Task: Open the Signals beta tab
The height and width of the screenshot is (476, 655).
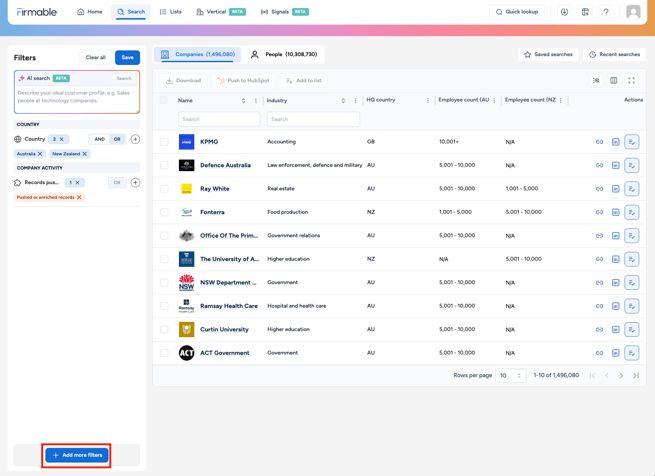Action: (284, 12)
